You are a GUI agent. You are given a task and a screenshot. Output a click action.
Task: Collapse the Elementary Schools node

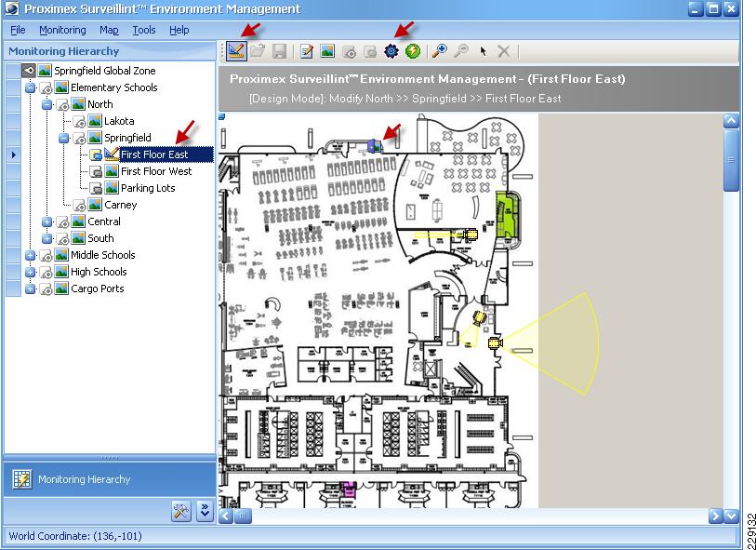pyautogui.click(x=30, y=87)
